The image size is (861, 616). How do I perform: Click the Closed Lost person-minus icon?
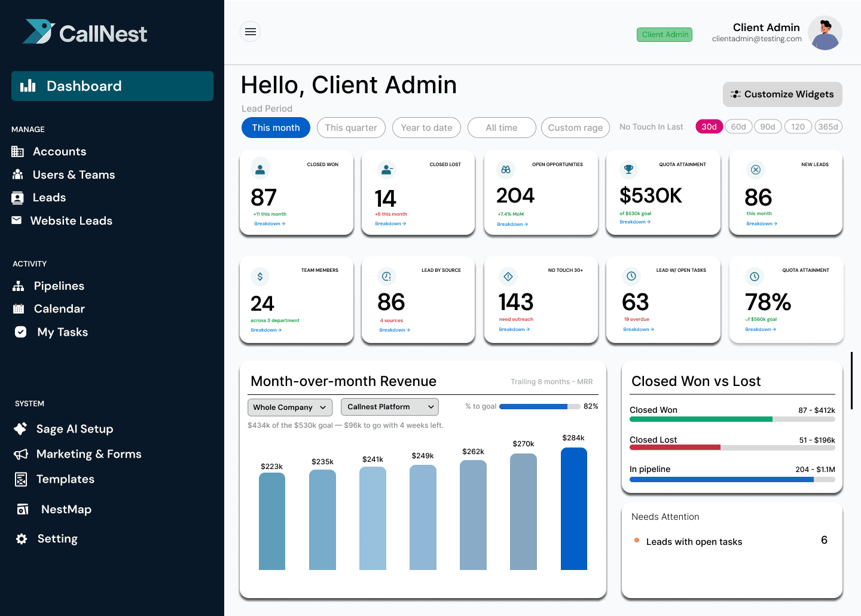coord(387,170)
